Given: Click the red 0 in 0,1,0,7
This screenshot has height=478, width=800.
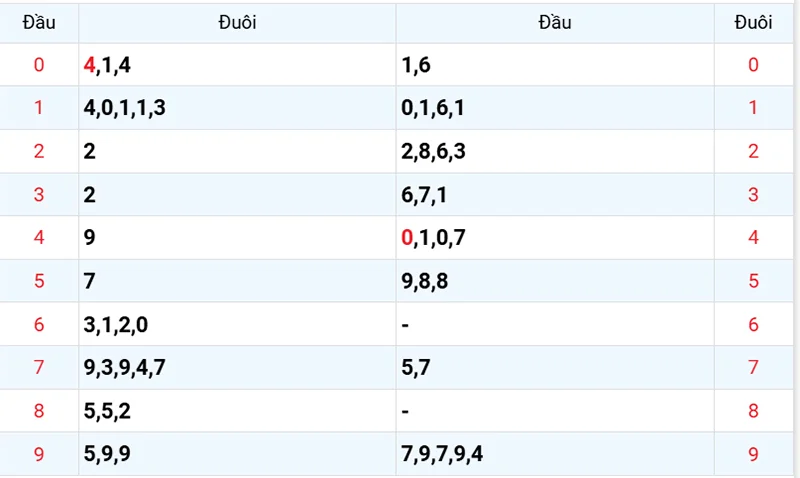Looking at the screenshot, I should click(407, 238).
